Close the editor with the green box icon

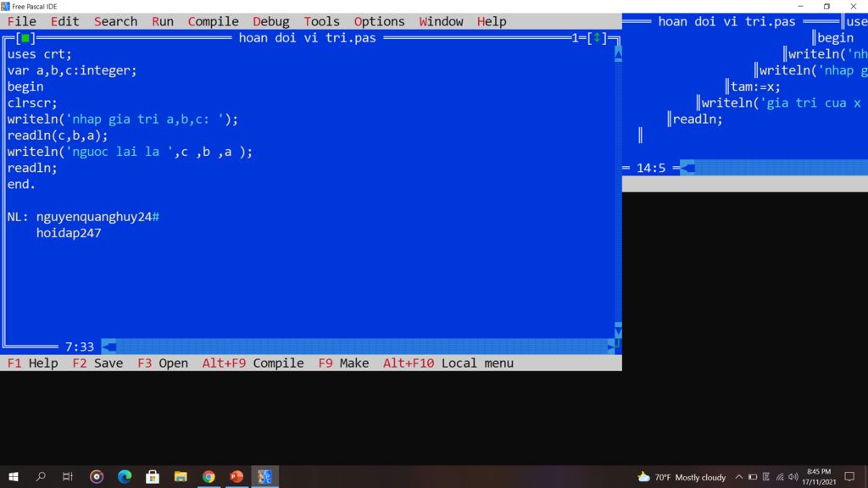pyautogui.click(x=25, y=38)
